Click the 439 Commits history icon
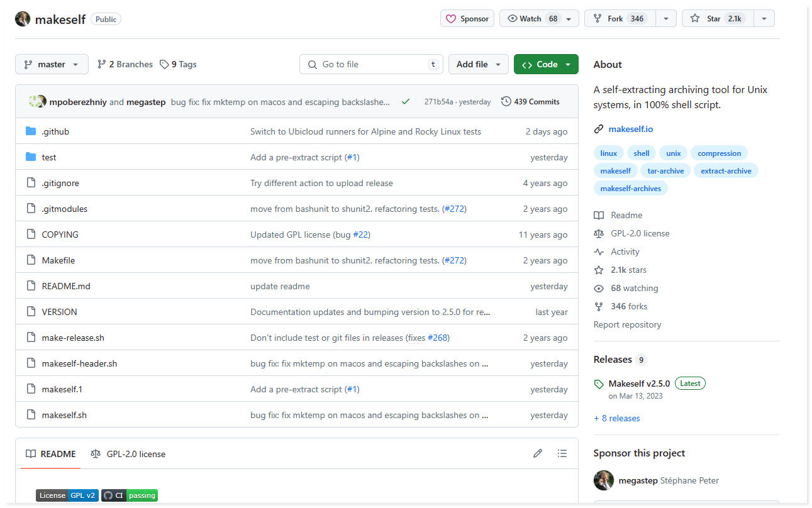The width and height of the screenshot is (812, 508). click(506, 102)
